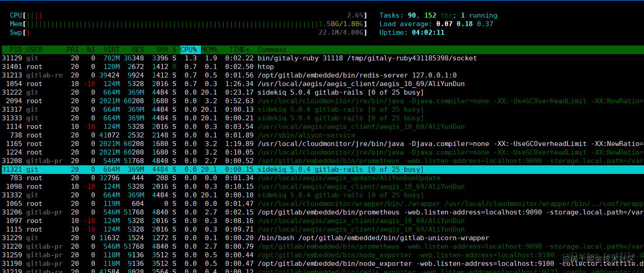Select prometheus process PID 31206
The width and height of the screenshot is (644, 273).
click(322, 212)
